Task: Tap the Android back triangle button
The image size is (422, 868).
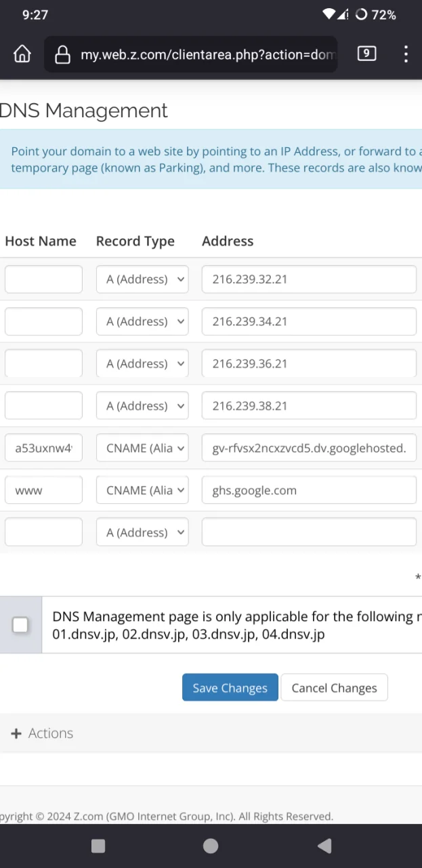Action: (x=324, y=846)
